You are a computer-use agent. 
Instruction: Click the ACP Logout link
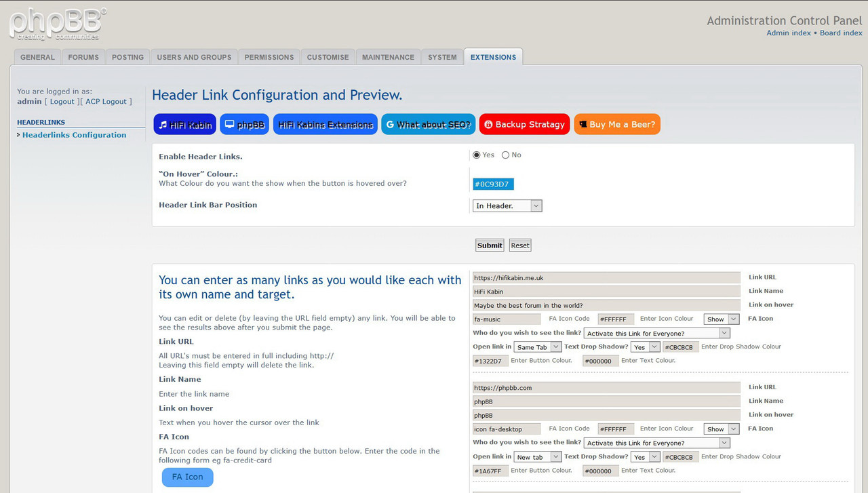(106, 101)
